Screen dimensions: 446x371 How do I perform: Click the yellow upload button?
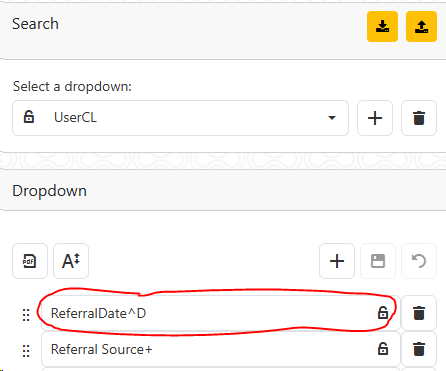(x=421, y=26)
